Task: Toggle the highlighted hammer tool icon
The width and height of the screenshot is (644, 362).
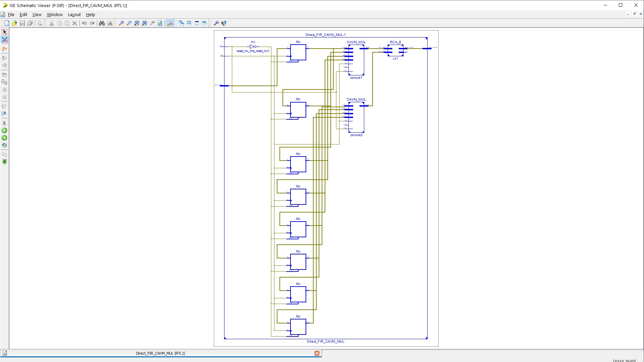Action: [170, 23]
